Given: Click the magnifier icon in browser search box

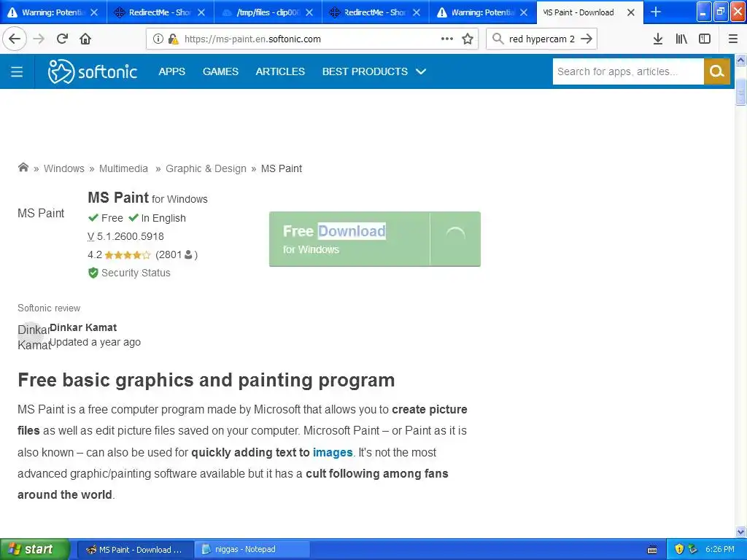Looking at the screenshot, I should pos(498,39).
